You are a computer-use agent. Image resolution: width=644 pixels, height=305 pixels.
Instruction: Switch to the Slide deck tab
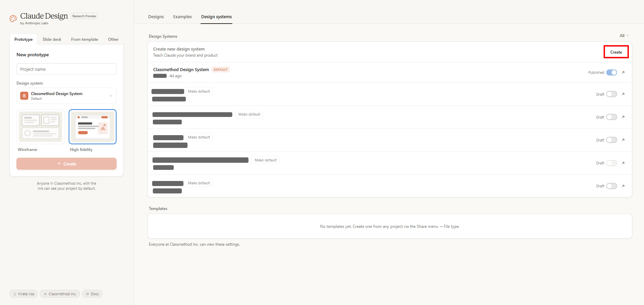click(52, 39)
